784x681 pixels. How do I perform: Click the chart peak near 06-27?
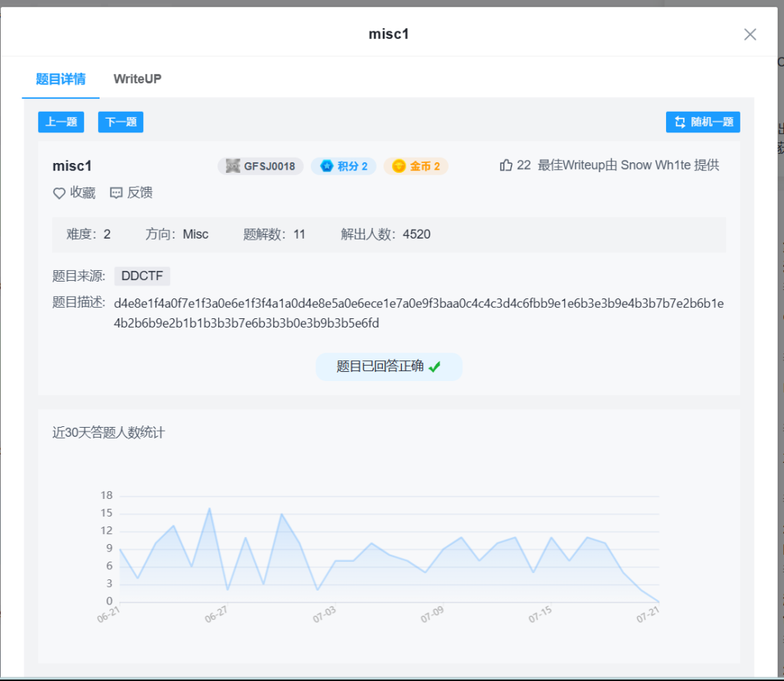pos(209,508)
